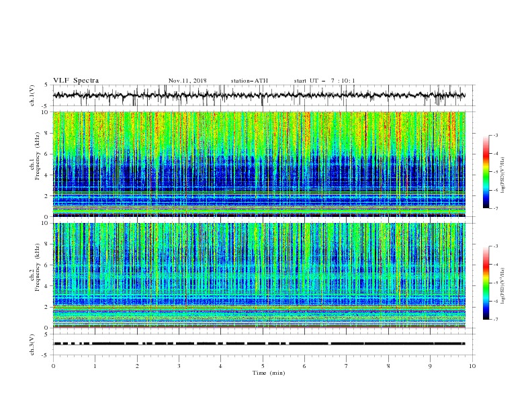Click time axis tick label "3"
Image resolution: width=532 pixels, height=411 pixels.
coord(179,366)
